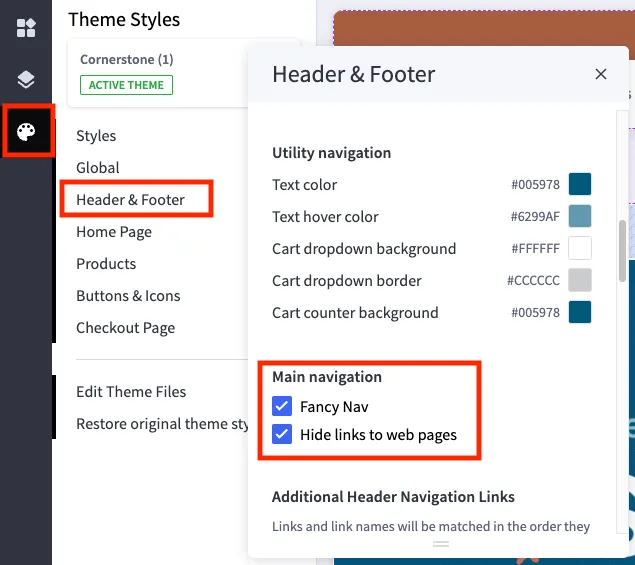Click Additional Header Navigation Links heading

point(393,497)
